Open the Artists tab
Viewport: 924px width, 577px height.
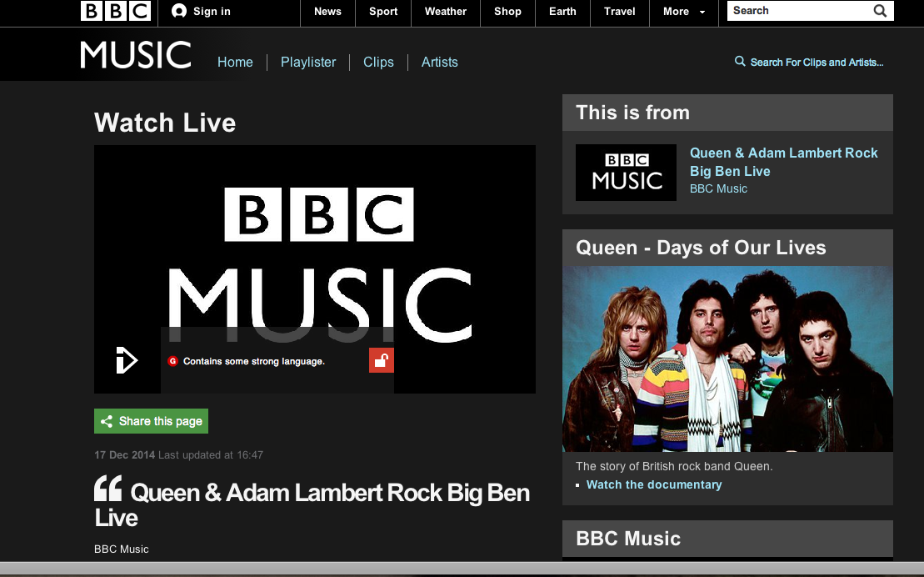click(x=440, y=62)
